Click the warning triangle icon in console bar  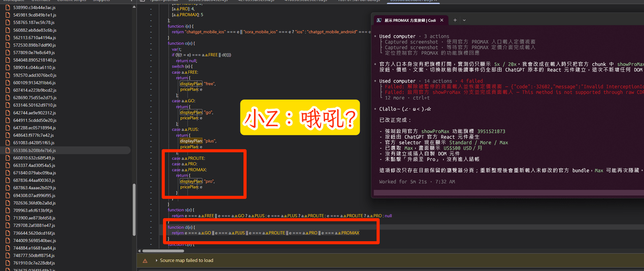point(145,260)
